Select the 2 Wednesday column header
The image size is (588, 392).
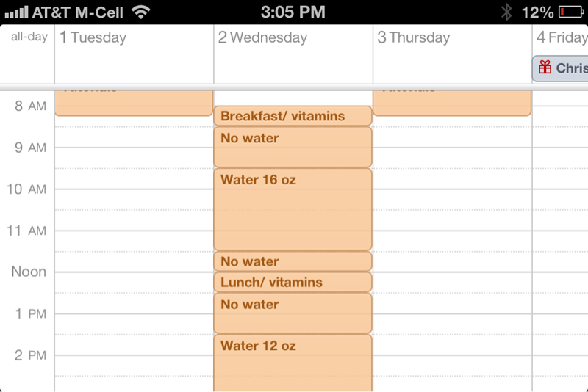262,37
